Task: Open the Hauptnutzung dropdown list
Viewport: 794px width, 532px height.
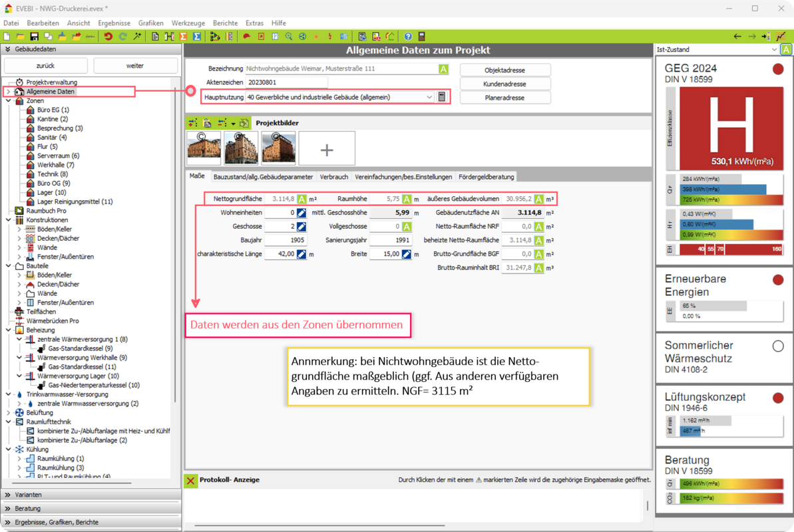Action: (x=429, y=97)
